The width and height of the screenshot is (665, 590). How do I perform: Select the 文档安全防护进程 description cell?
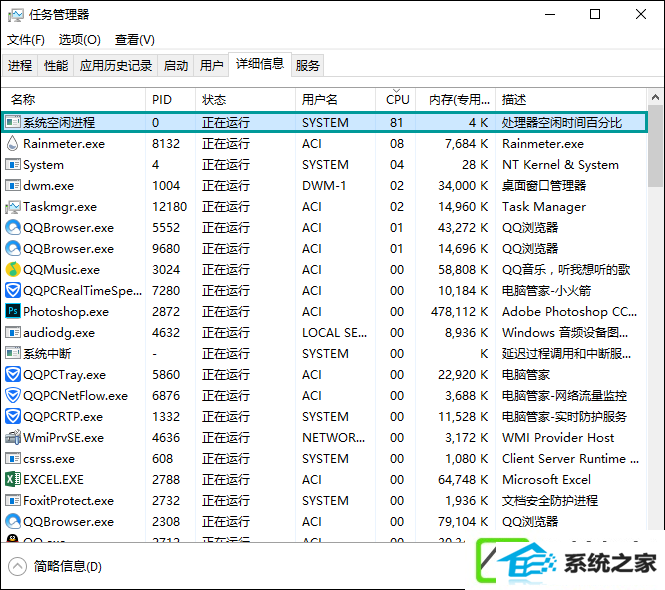[x=550, y=501]
